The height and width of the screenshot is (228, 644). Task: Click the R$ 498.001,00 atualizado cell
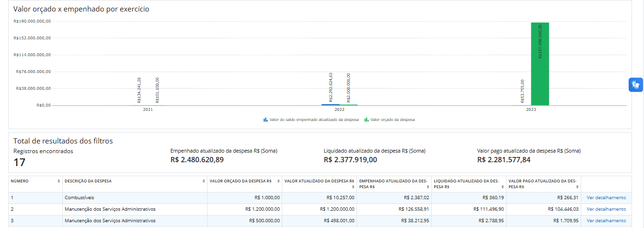point(320,221)
